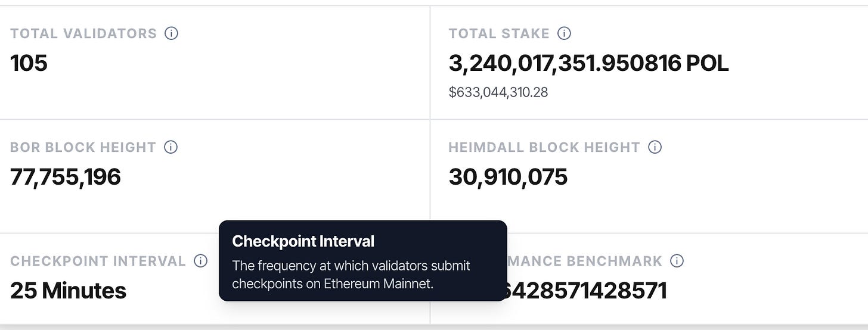Click the Total Validators label

click(x=83, y=33)
